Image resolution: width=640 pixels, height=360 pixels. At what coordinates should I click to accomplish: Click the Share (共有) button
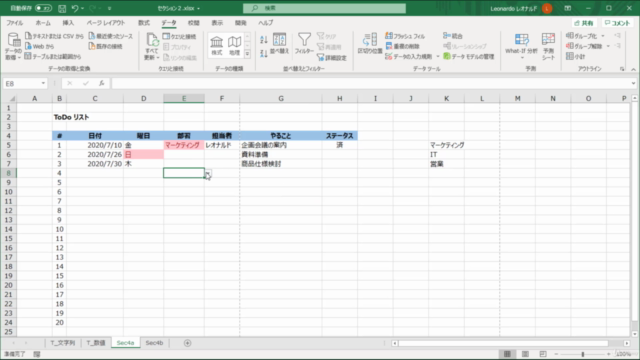click(584, 23)
